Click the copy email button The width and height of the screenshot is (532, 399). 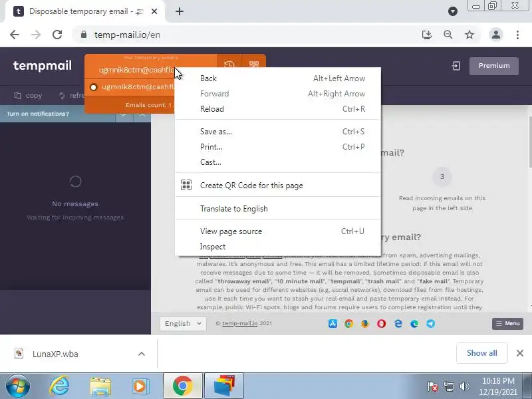click(x=28, y=96)
